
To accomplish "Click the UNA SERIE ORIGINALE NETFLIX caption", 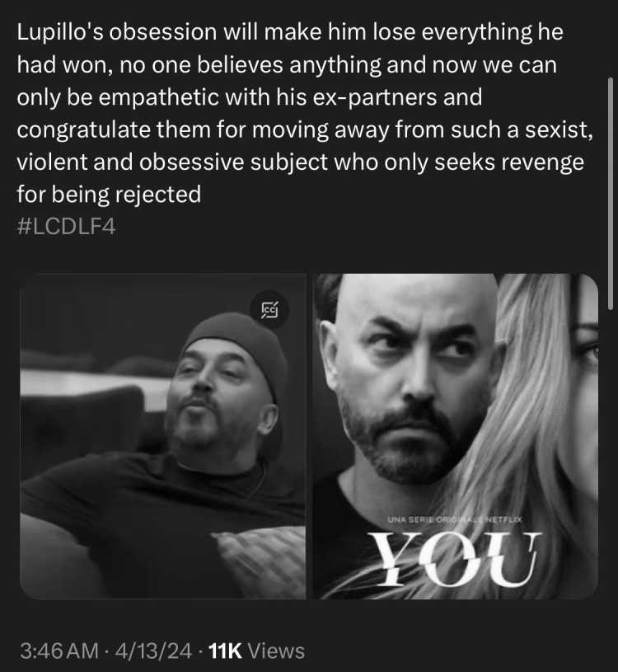I will (454, 519).
